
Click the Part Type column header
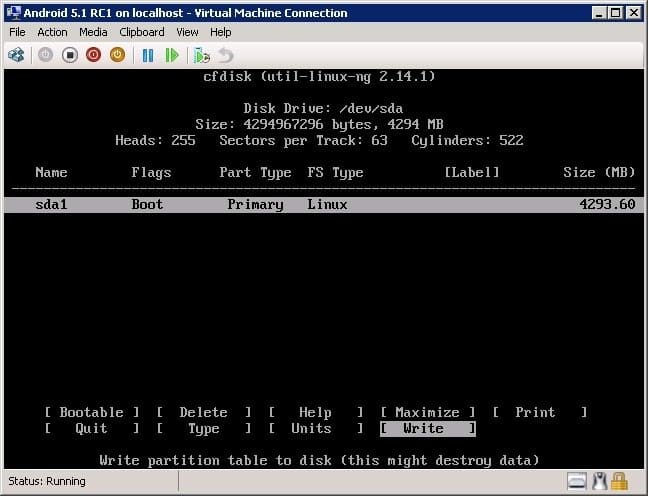coord(255,172)
